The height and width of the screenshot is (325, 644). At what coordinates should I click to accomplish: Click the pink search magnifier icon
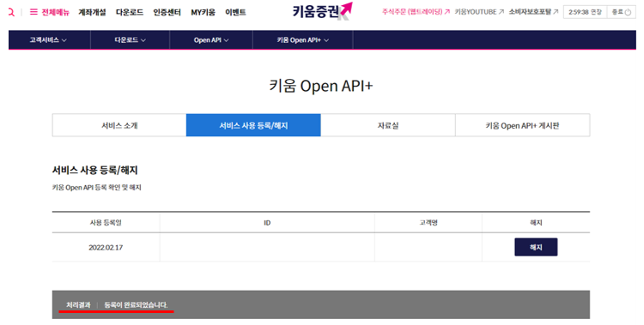click(11, 12)
